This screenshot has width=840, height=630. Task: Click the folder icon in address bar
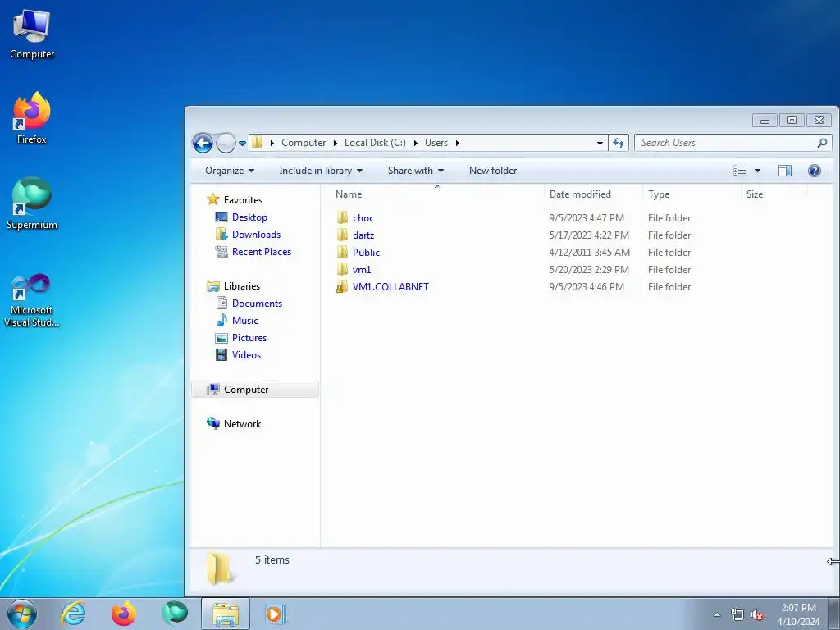click(258, 143)
